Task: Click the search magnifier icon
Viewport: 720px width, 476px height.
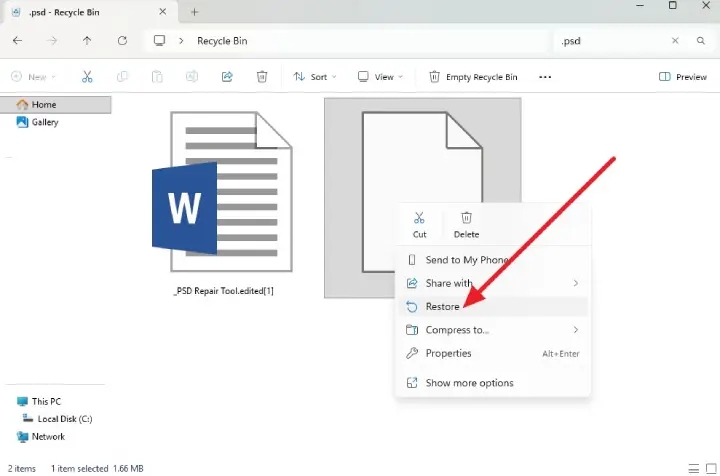Action: pyautogui.click(x=701, y=40)
